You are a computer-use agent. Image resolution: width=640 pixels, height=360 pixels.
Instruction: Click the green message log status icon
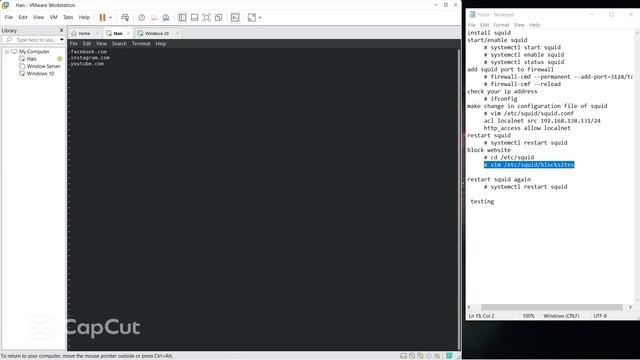tap(449, 356)
